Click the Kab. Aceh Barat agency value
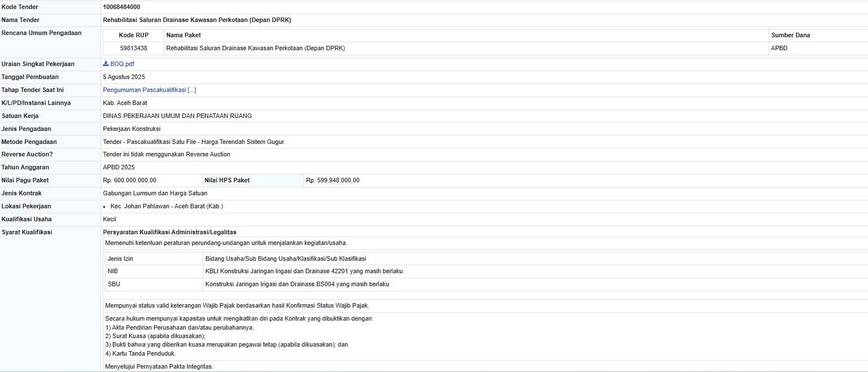 click(x=125, y=103)
